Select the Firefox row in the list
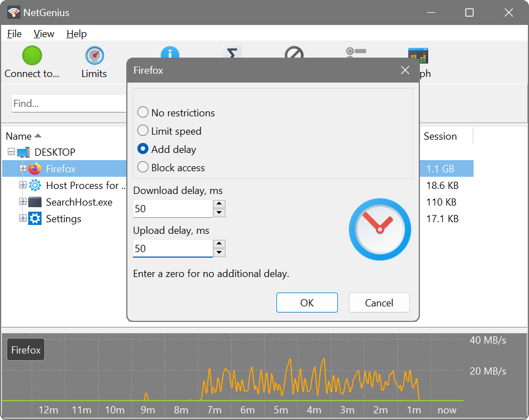Screen dimensions: 529x420 pyautogui.click(x=64, y=168)
